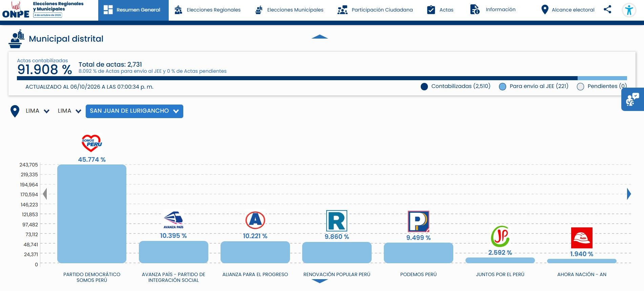This screenshot has height=291, width=644.
Task: Open the Elecciones Regionales tab
Action: click(207, 10)
